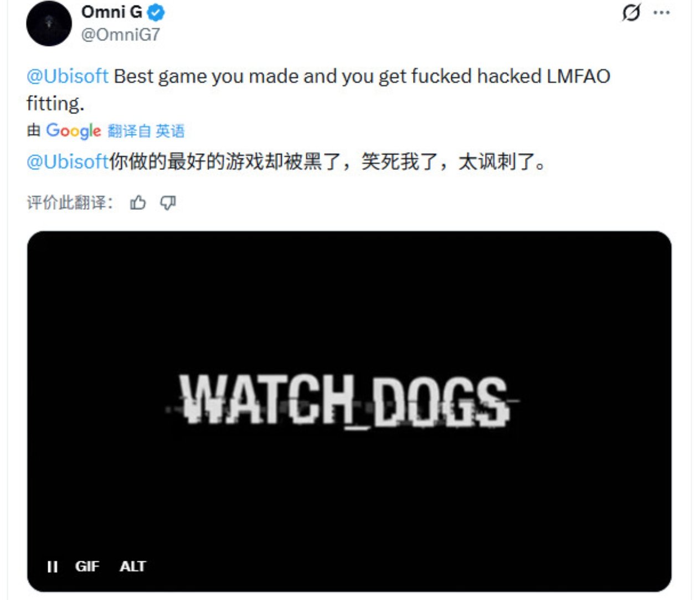Open the @OmniG7 handle link
The height and width of the screenshot is (600, 700).
point(120,34)
